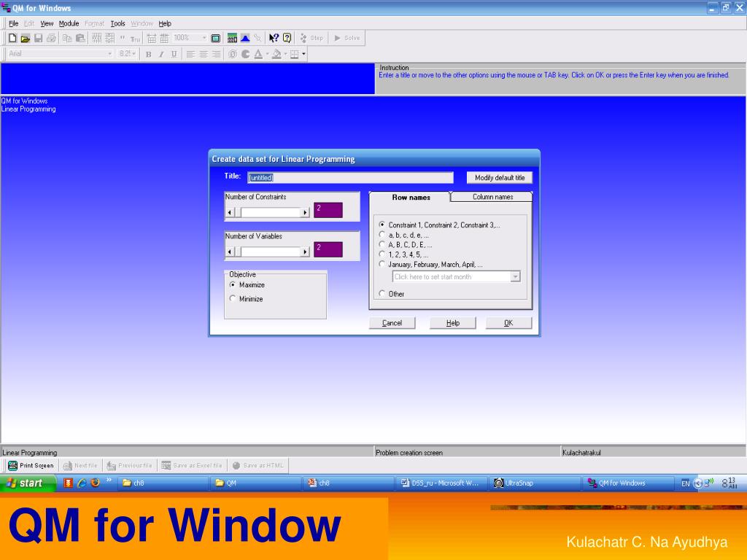This screenshot has height=560, width=747.
Task: Click the Windows start button
Action: pos(28,483)
